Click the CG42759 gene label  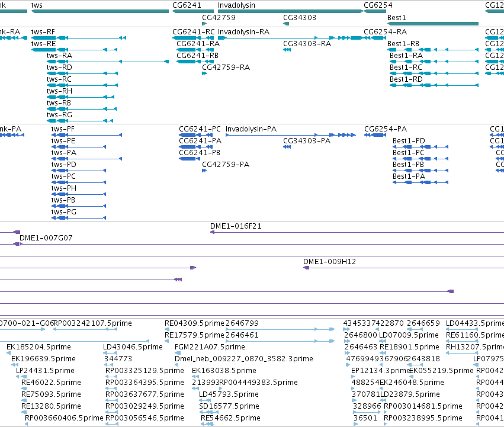coord(219,17)
